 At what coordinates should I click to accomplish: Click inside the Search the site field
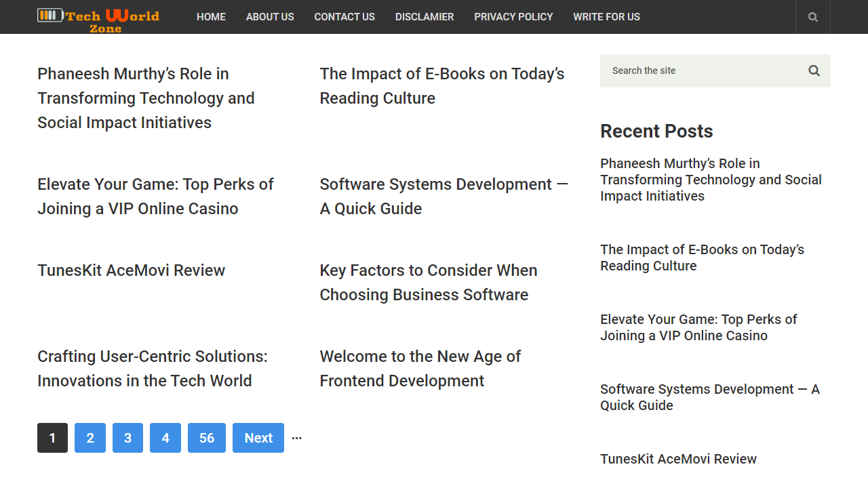coord(678,70)
